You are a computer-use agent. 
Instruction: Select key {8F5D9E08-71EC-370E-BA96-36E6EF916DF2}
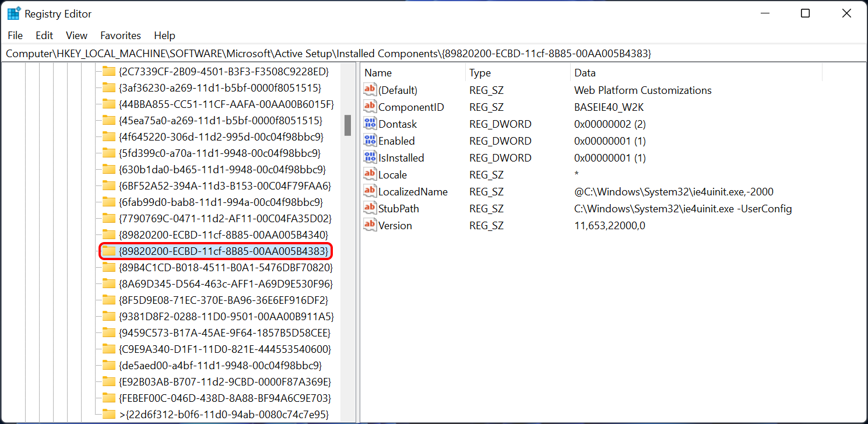(223, 300)
